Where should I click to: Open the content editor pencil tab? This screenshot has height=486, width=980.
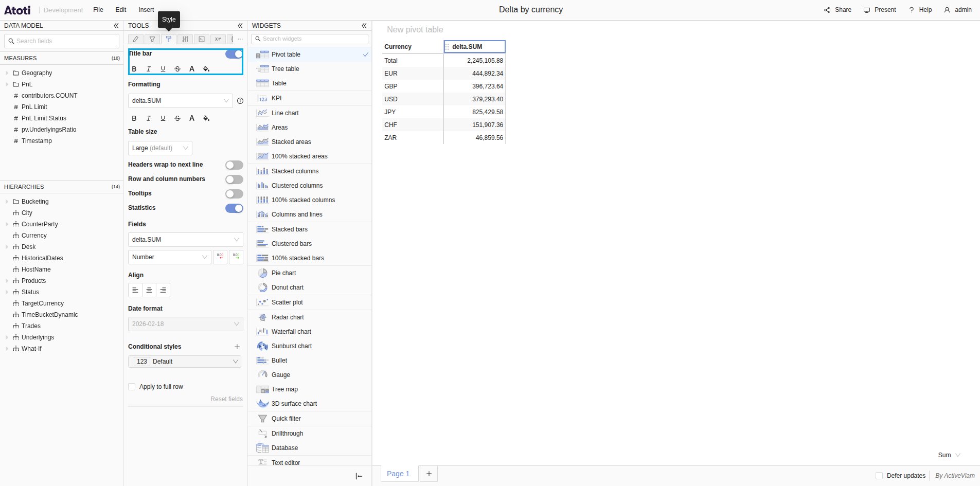click(135, 39)
